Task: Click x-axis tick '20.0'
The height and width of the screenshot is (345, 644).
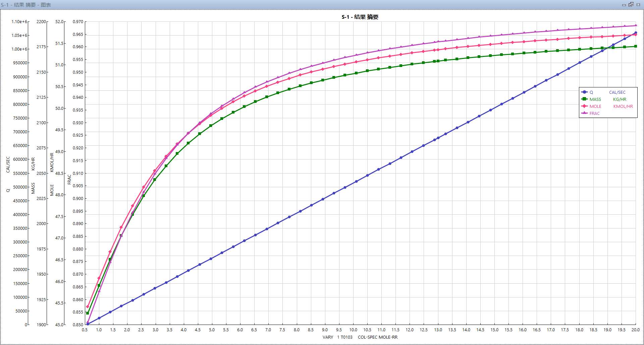Action: [x=636, y=330]
